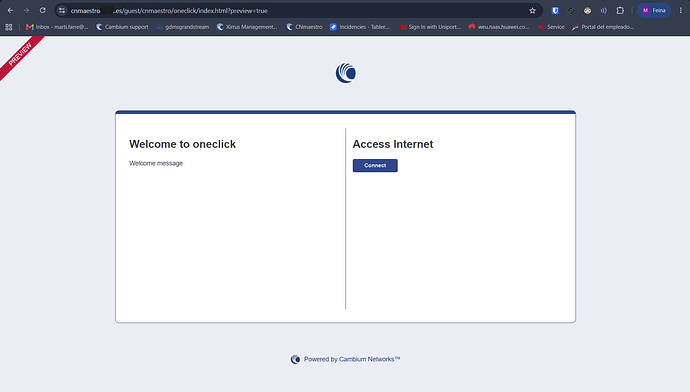Click the Connect button

pyautogui.click(x=375, y=165)
